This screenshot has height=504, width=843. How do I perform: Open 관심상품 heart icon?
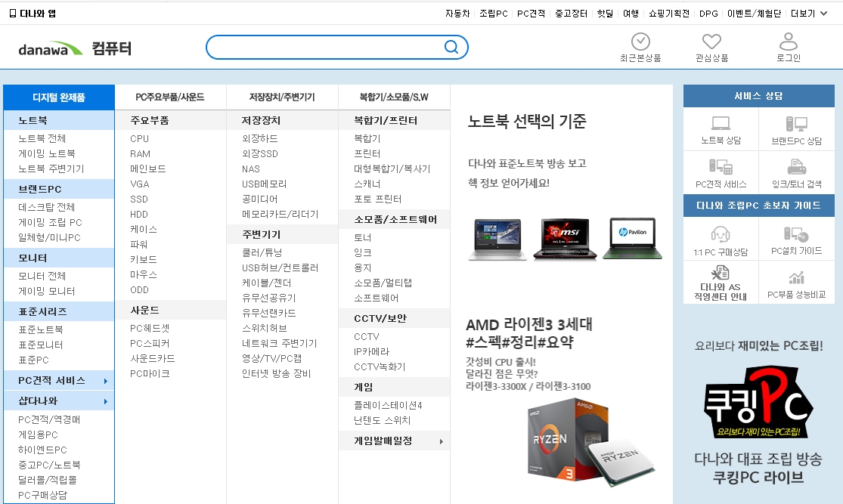[x=711, y=42]
